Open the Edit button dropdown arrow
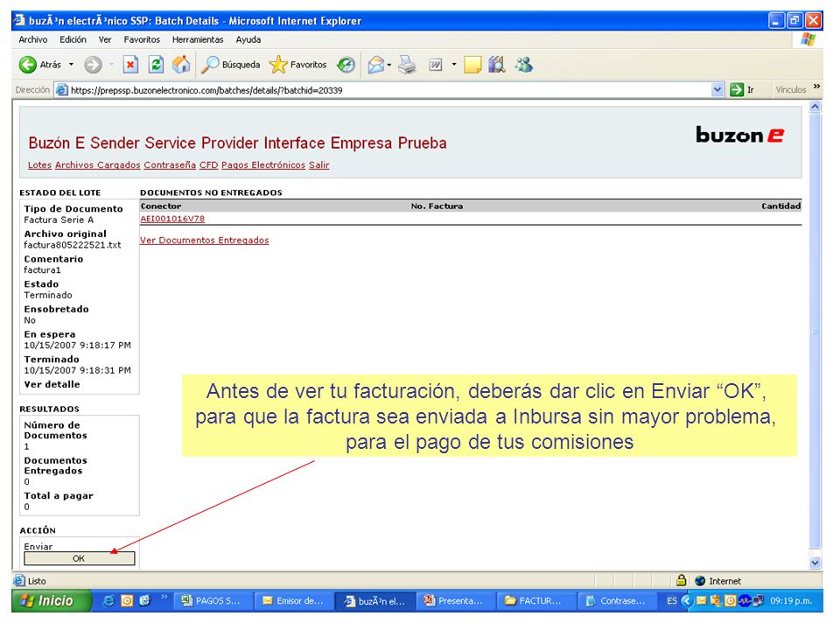840x630 pixels. (x=454, y=65)
